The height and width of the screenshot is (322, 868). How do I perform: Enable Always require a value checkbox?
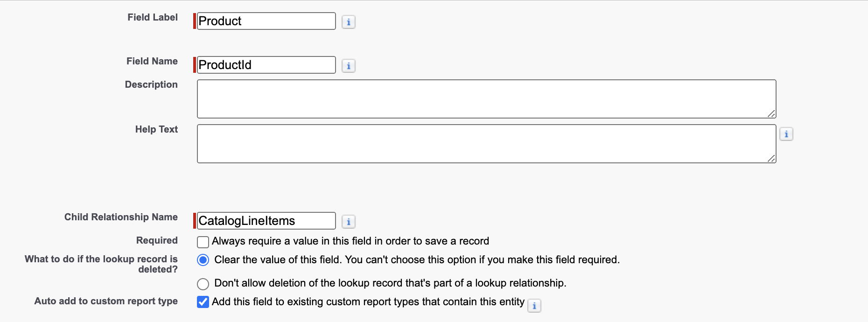tap(203, 241)
